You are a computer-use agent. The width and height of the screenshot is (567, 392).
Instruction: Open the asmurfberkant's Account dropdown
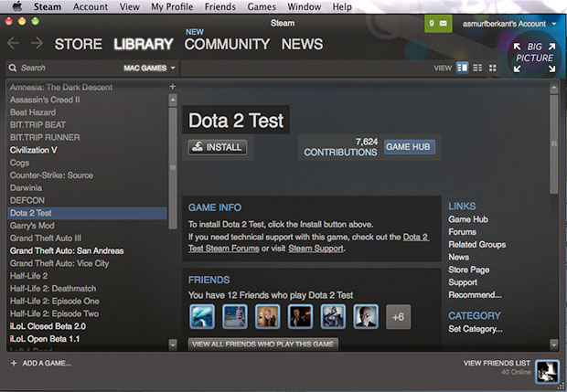coord(509,24)
